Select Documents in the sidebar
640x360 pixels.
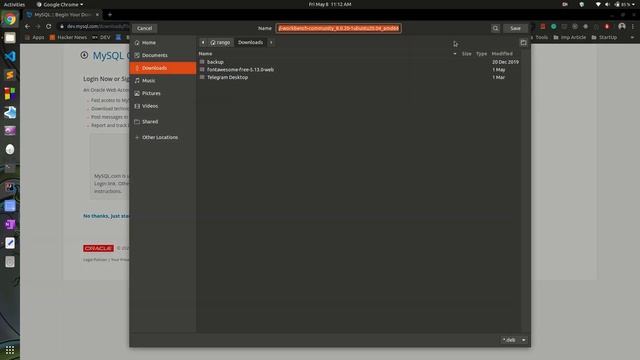(163, 55)
